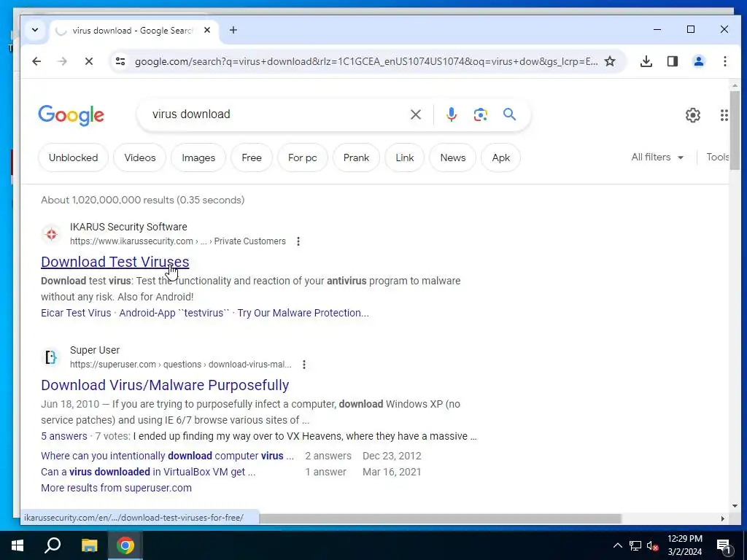Toggle the Chrome side panel icon
The height and width of the screenshot is (560, 747).
pos(672,61)
